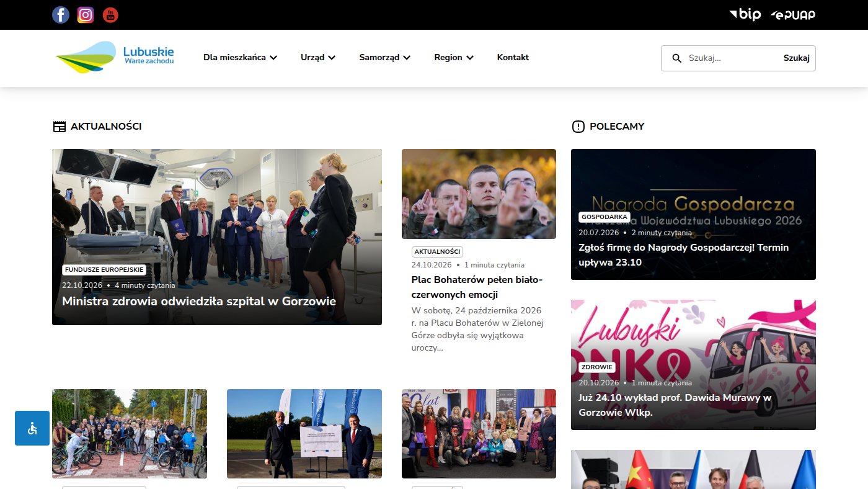Go to homepage via Lubuskie logo
This screenshot has height=489, width=868.
[115, 57]
